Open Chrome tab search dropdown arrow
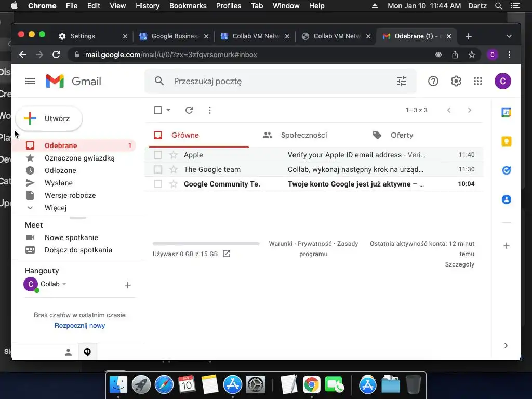The image size is (532, 399). click(509, 36)
